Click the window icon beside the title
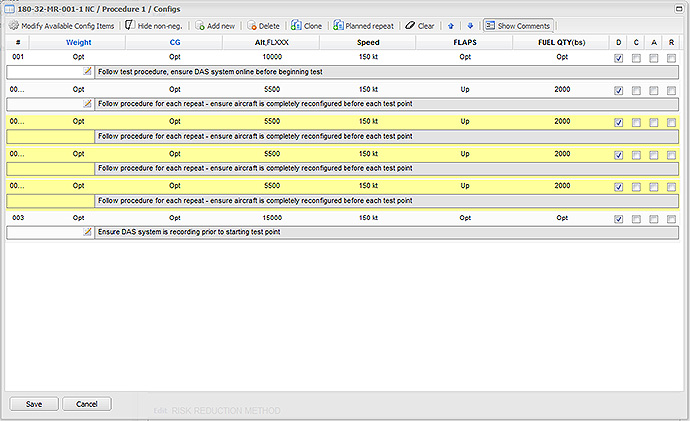This screenshot has width=690, height=421. 9,9
